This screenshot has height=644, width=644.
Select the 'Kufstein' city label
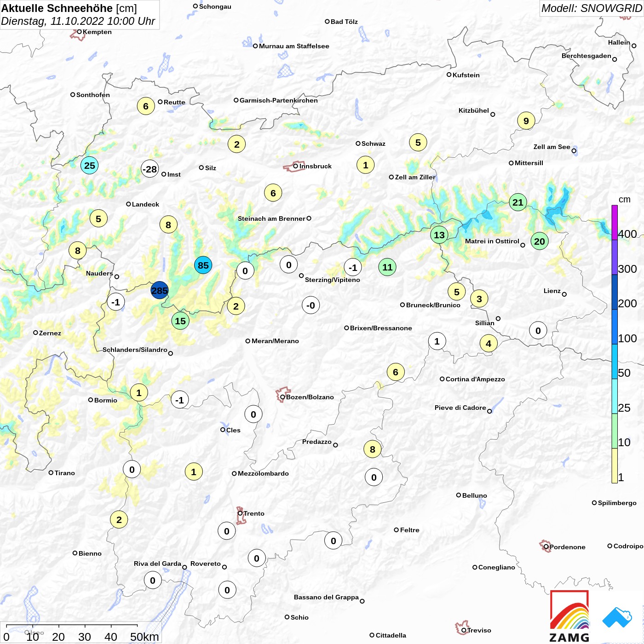[x=466, y=75]
